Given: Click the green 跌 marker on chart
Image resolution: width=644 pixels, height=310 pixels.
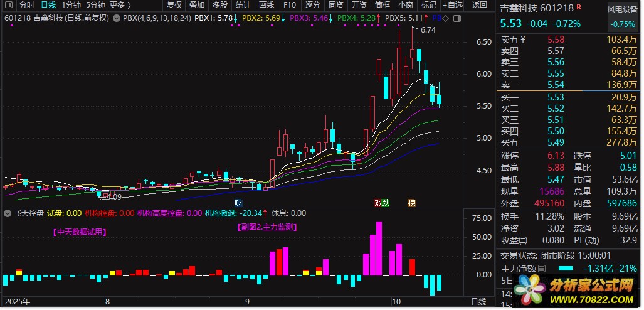Looking at the screenshot, I should (x=385, y=203).
